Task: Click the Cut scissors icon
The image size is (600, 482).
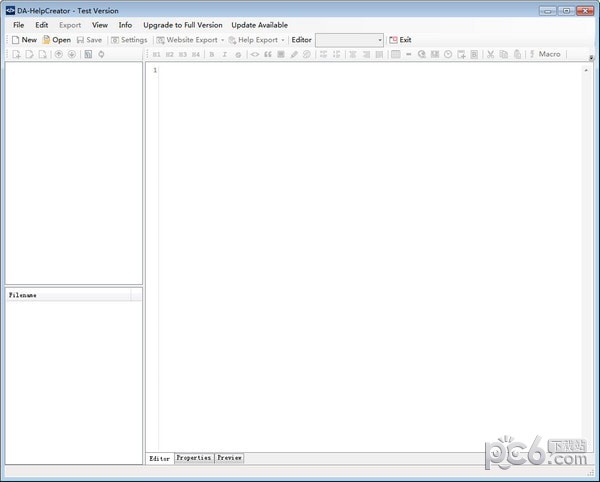Action: (490, 54)
